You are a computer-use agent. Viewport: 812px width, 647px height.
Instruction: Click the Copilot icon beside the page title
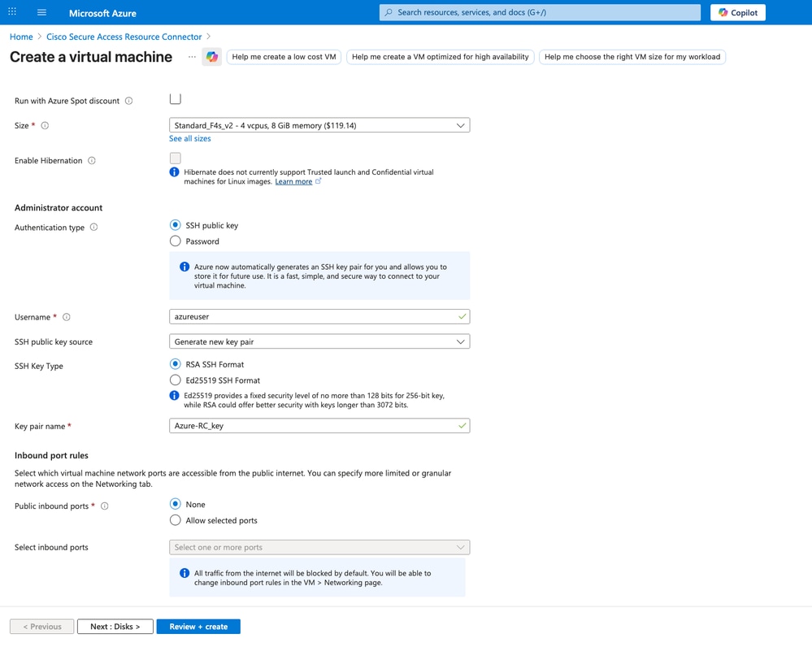tap(211, 57)
